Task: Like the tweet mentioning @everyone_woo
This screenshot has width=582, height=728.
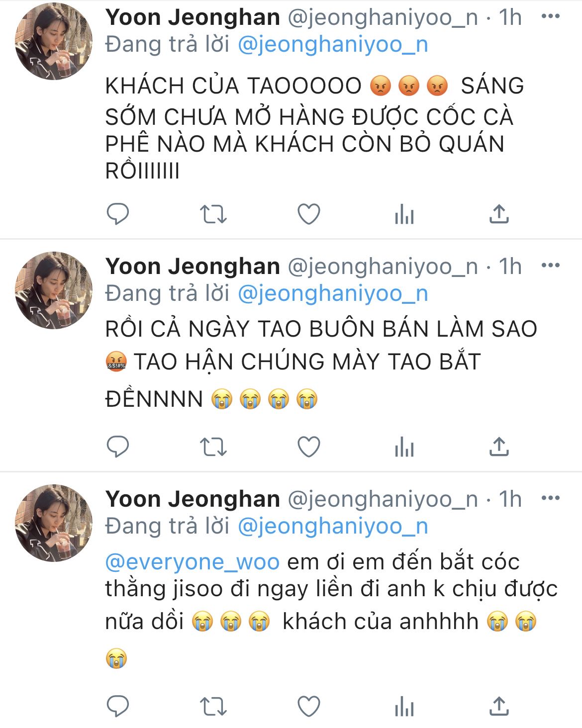Action: coord(308,706)
